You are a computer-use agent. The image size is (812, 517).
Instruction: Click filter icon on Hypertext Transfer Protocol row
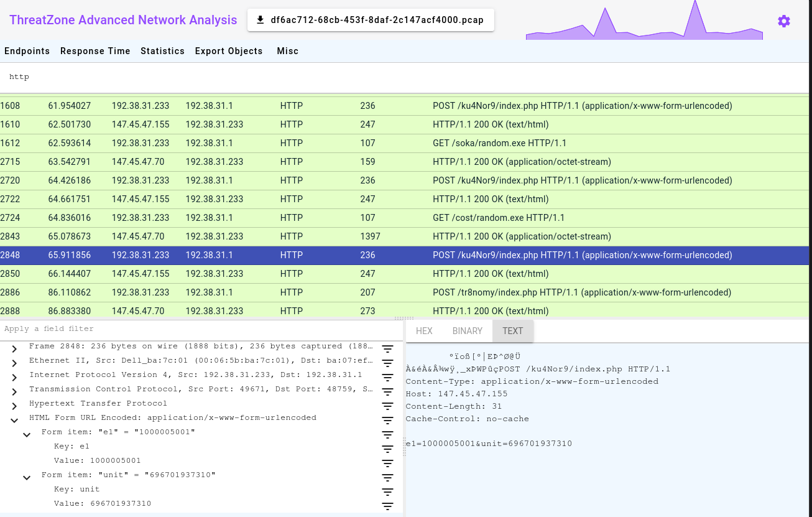tap(388, 406)
